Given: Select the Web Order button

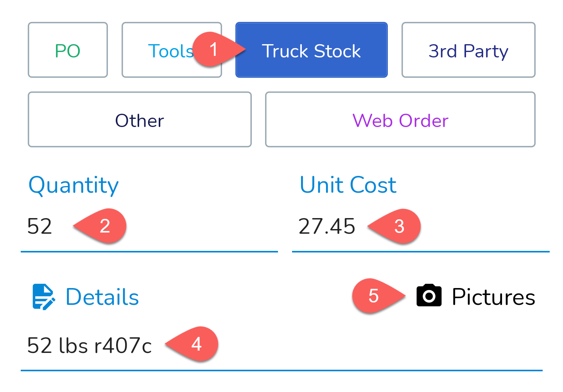Looking at the screenshot, I should 400,120.
